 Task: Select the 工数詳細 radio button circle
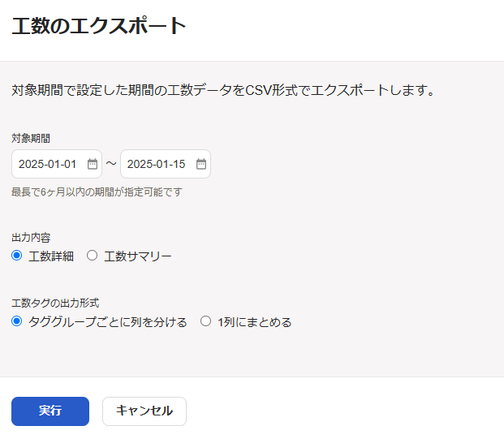pyautogui.click(x=17, y=256)
